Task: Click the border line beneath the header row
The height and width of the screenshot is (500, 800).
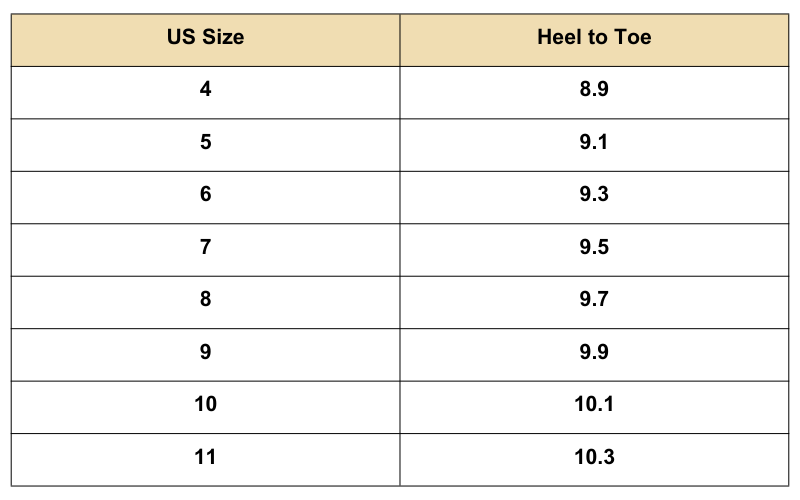Action: 400,66
